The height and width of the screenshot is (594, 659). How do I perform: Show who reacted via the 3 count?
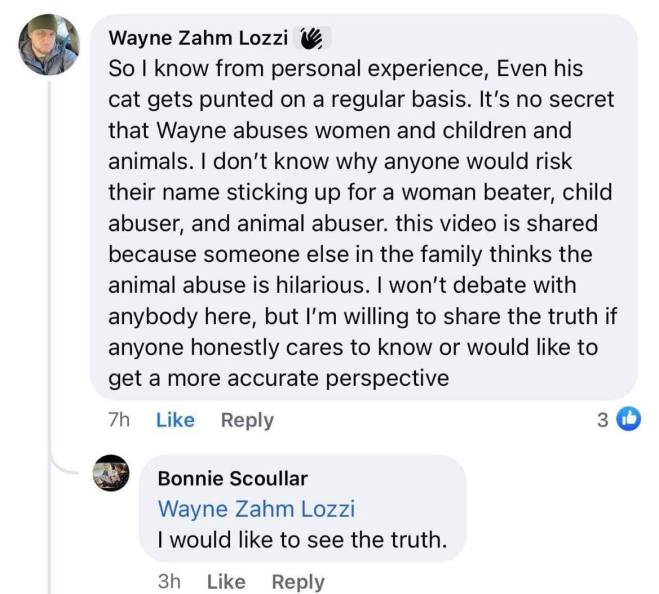pos(602,420)
